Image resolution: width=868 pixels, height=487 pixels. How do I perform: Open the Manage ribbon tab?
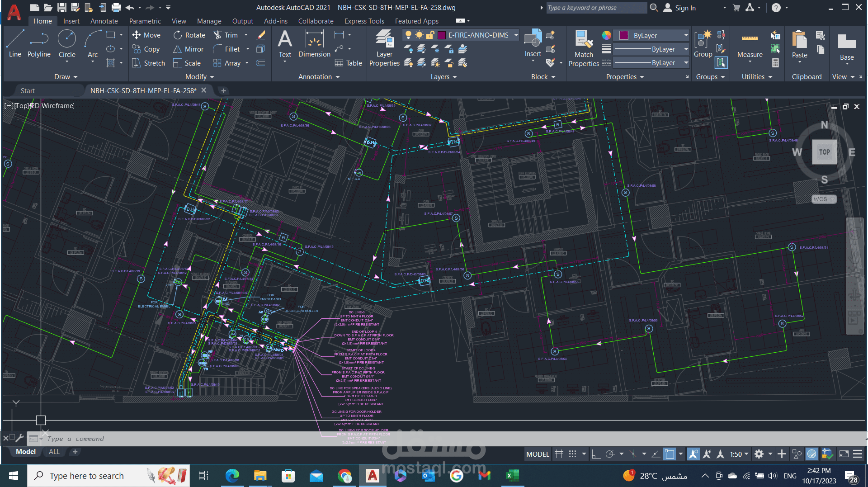[209, 21]
